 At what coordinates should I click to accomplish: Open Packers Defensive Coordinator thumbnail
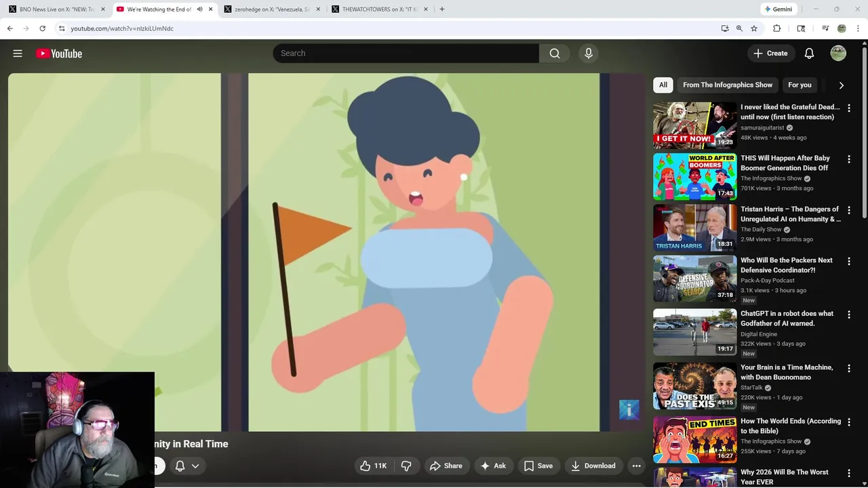pyautogui.click(x=694, y=279)
